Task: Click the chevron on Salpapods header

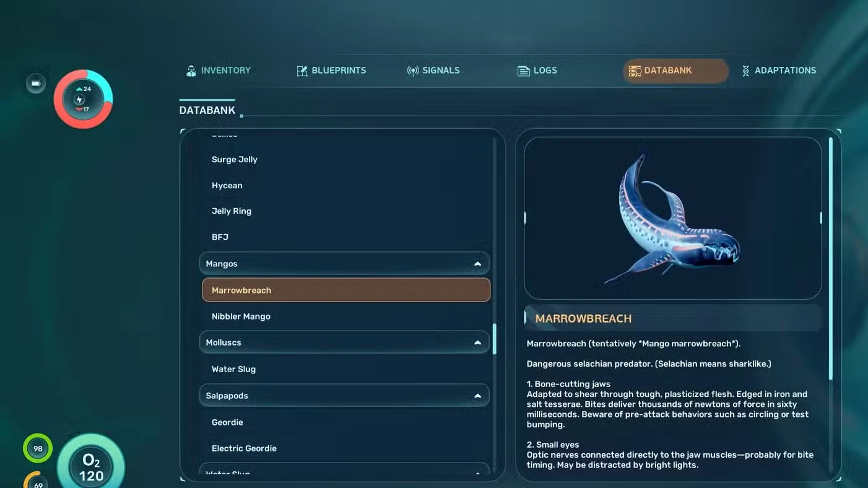Action: coord(477,396)
